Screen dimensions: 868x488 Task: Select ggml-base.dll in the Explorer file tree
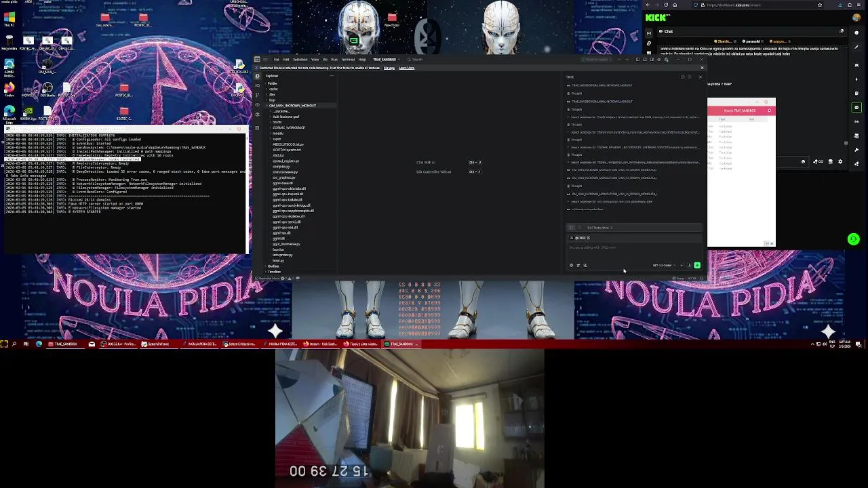pyautogui.click(x=283, y=183)
